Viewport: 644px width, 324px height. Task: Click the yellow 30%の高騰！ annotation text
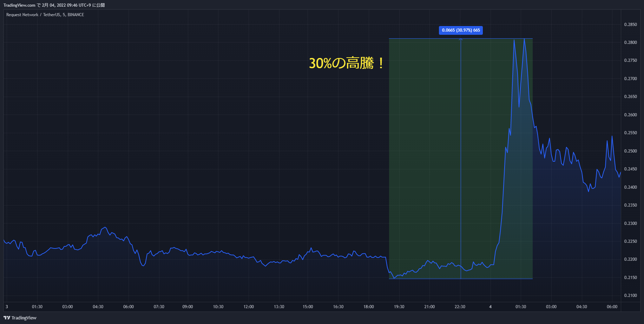click(347, 63)
